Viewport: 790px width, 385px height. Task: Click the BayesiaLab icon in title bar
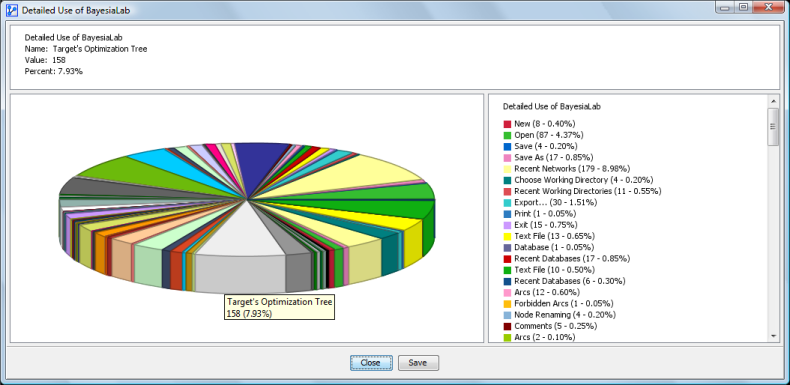(x=11, y=10)
